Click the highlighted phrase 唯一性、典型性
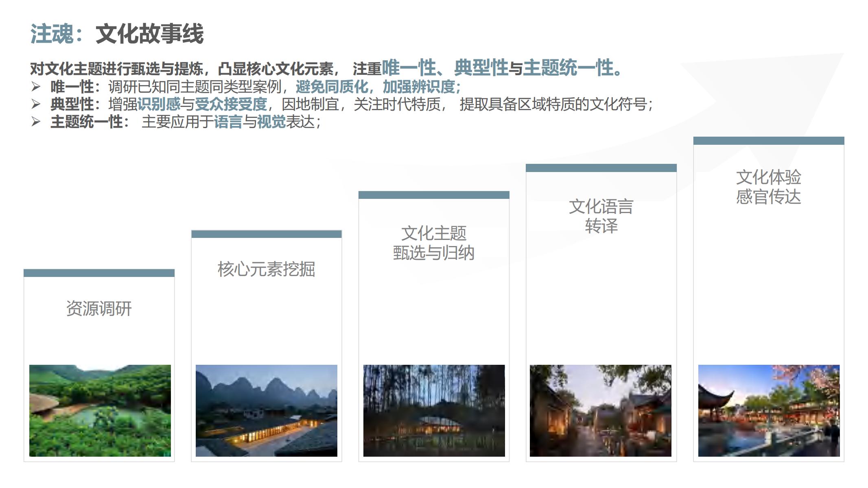 (445, 68)
